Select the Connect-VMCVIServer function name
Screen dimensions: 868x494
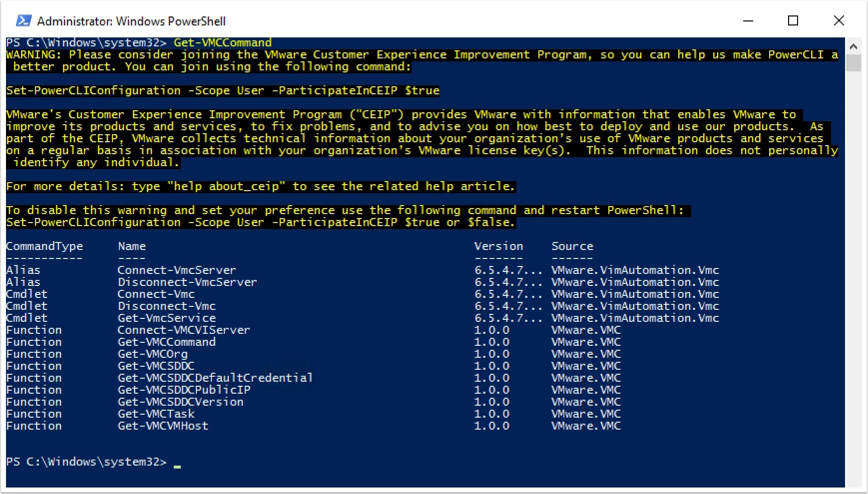183,330
